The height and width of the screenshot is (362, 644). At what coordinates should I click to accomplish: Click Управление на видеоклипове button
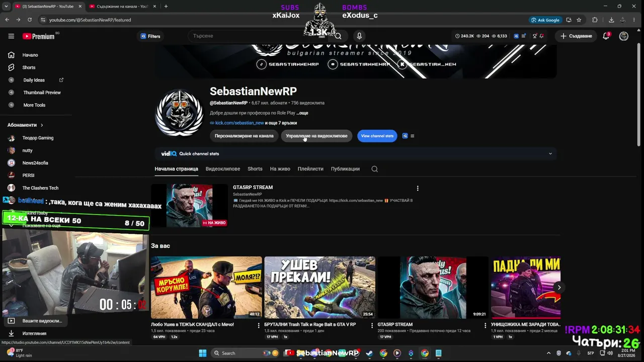point(316,136)
